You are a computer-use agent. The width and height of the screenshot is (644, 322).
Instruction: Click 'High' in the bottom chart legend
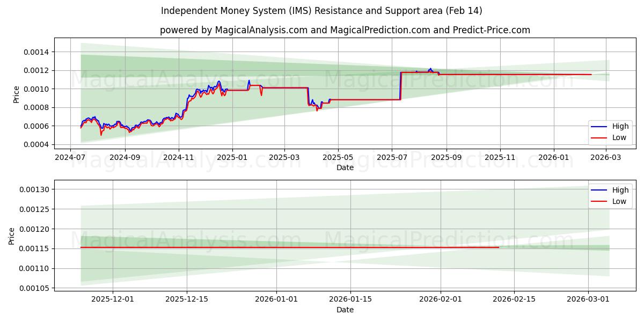(x=620, y=190)
